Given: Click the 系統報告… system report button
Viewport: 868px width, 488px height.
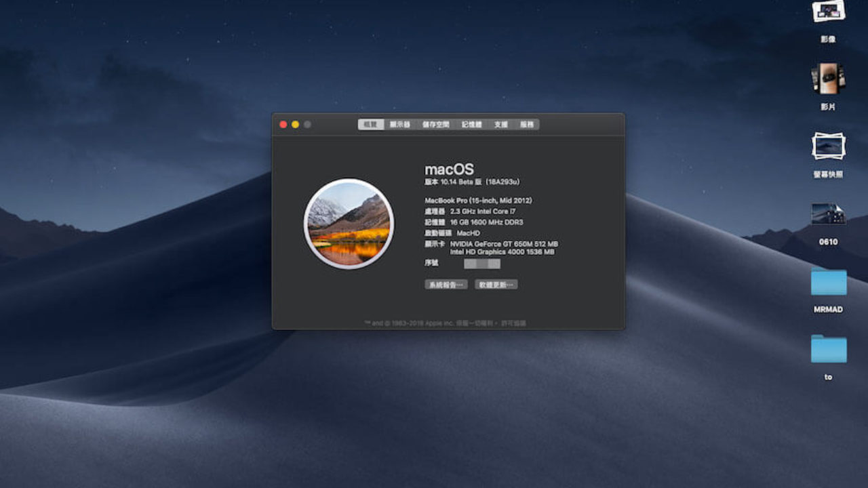Looking at the screenshot, I should click(x=446, y=285).
